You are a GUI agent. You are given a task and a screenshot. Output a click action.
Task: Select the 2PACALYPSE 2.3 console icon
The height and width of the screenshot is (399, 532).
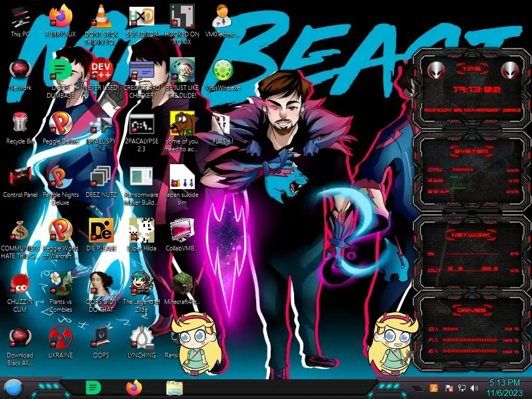pyautogui.click(x=141, y=132)
